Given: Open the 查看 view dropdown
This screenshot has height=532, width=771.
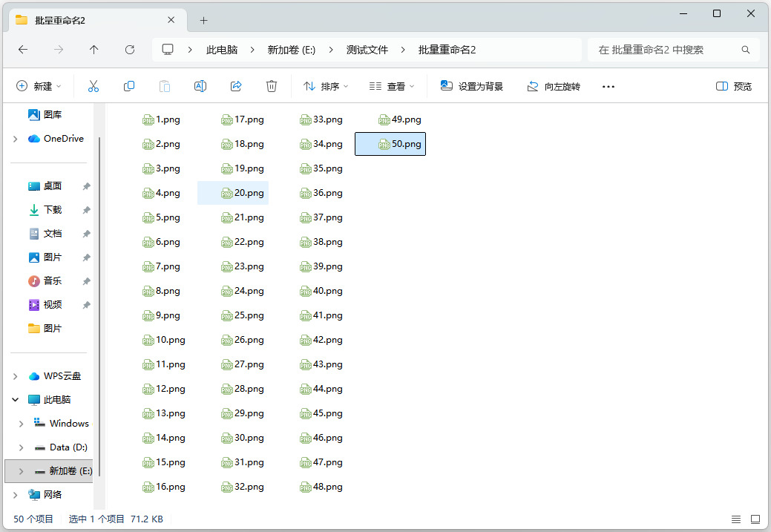Looking at the screenshot, I should (392, 87).
